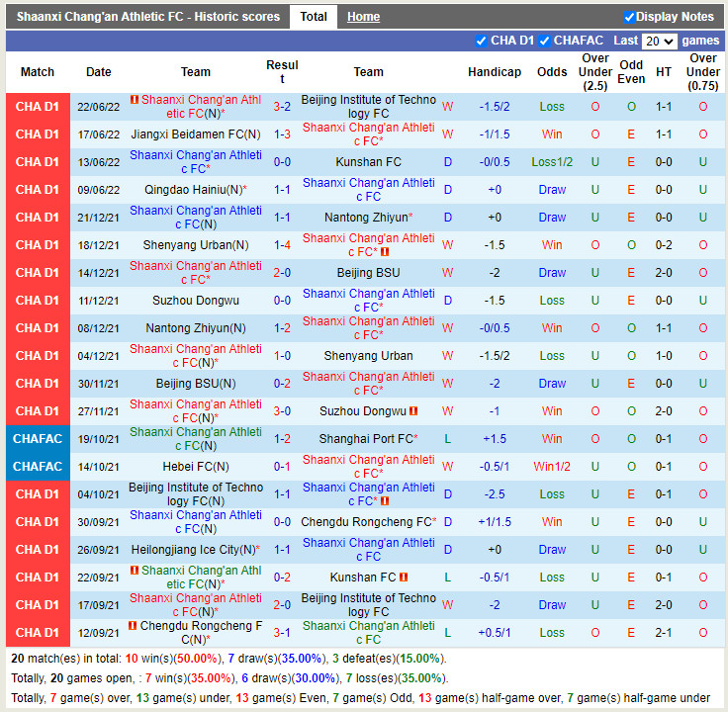728x712 pixels.
Task: Click the CHA D1 badge for 13/06/22
Action: (38, 162)
